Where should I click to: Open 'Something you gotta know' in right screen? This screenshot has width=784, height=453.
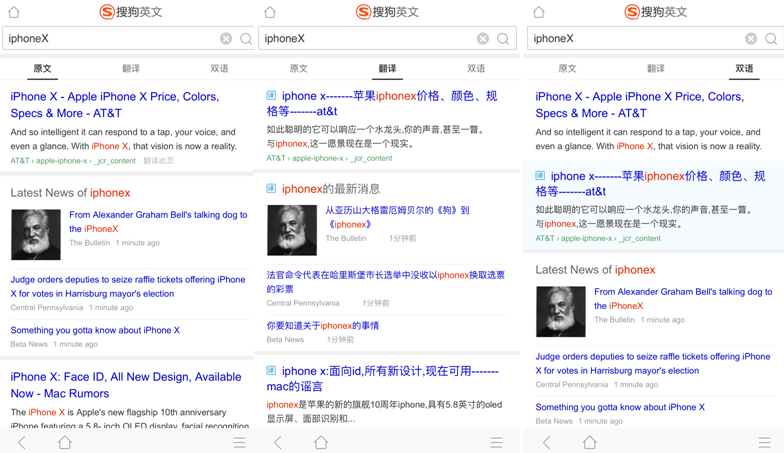pos(620,407)
